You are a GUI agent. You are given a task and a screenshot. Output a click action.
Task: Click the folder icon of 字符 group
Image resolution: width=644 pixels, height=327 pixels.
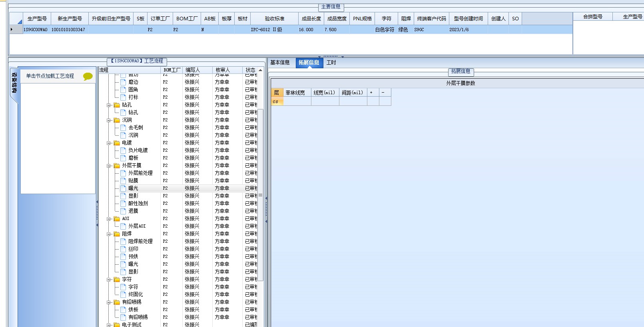pyautogui.click(x=117, y=279)
